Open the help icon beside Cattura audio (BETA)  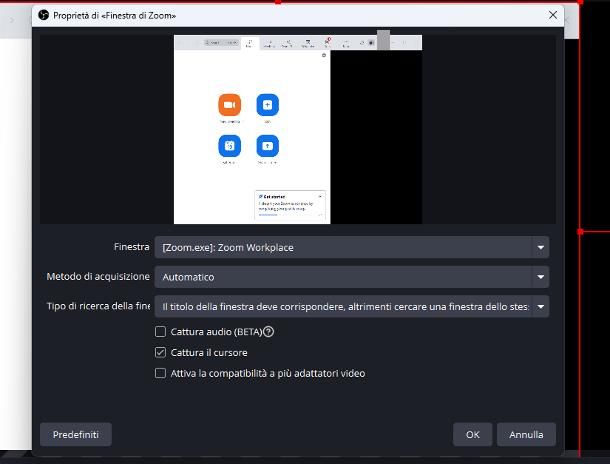tap(268, 331)
